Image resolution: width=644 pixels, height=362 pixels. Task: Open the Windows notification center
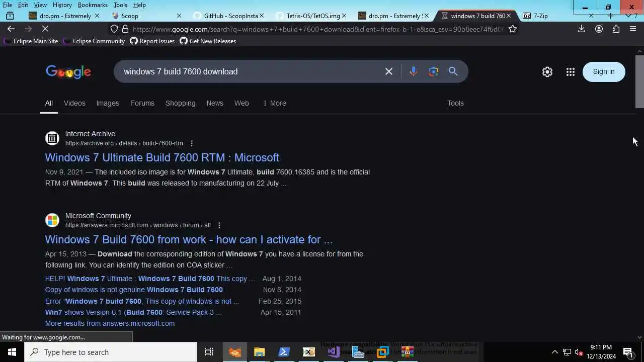point(628,352)
